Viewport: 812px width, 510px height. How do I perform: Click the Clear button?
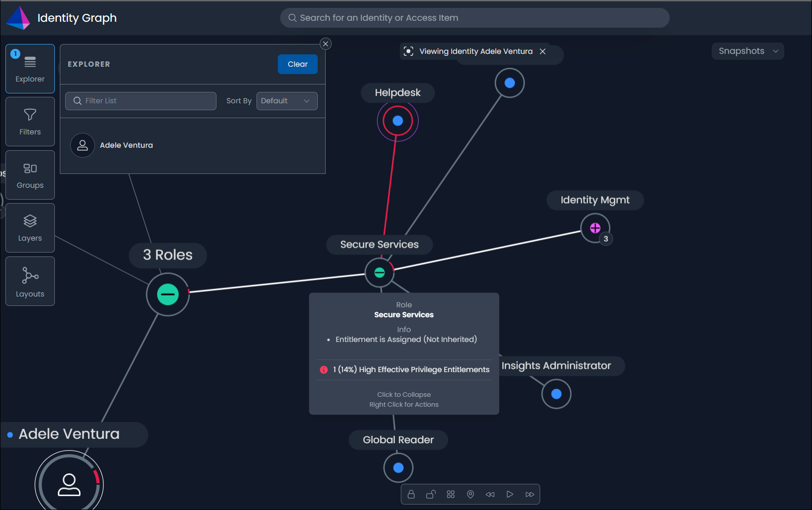point(298,64)
